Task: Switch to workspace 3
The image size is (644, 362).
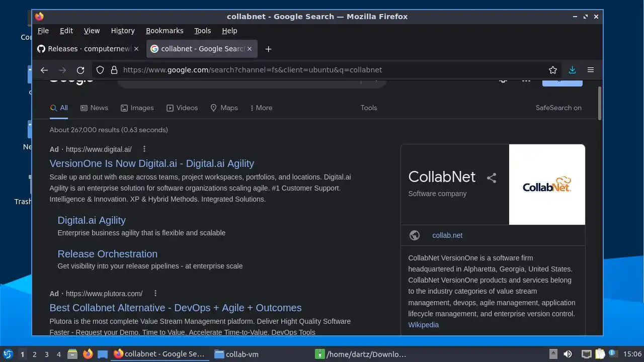Action: [46, 354]
